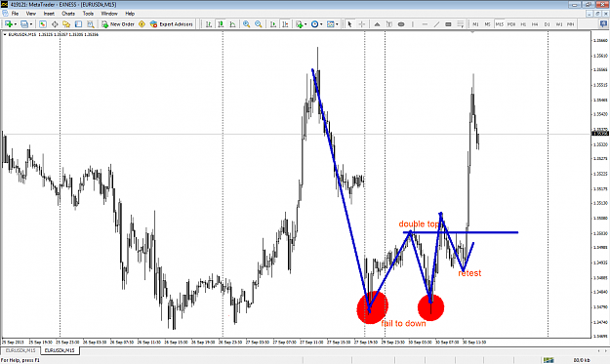Open a new chart with the toolbar icon
The image size is (610, 364).
pyautogui.click(x=9, y=24)
